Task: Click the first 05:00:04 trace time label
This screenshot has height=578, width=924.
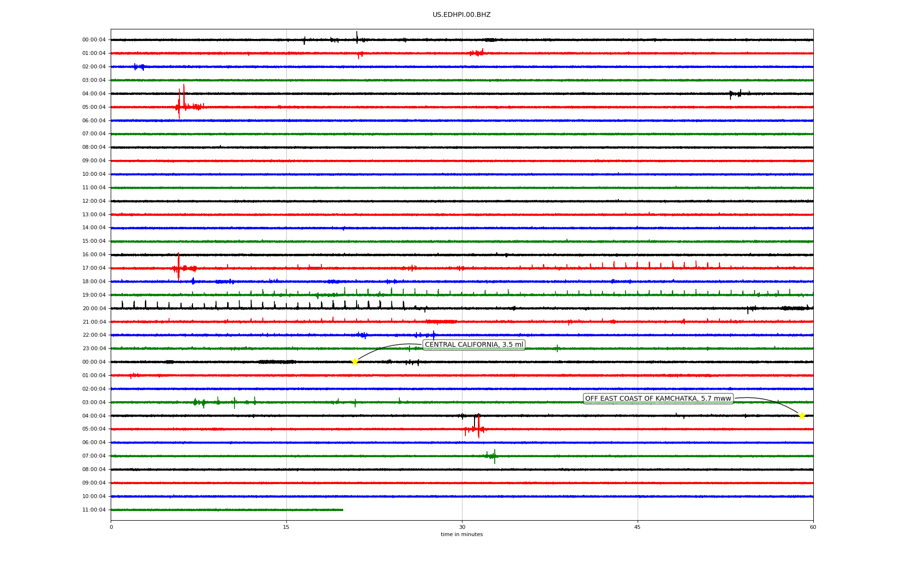Action: pos(94,107)
